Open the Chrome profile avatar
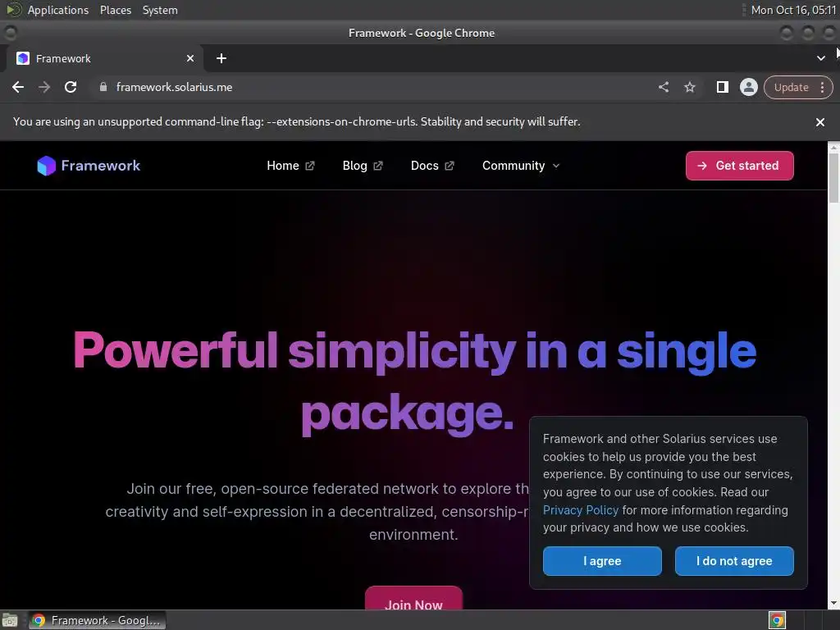The width and height of the screenshot is (840, 630). (748, 87)
